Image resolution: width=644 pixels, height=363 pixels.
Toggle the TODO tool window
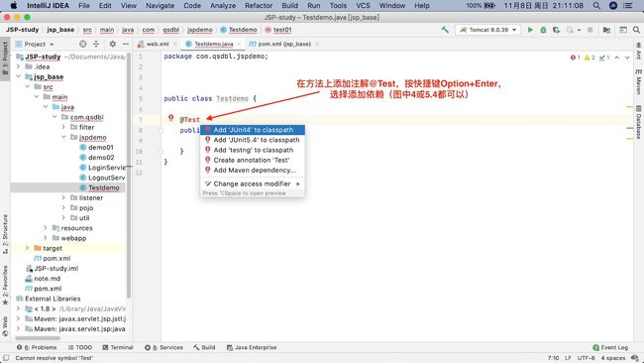pyautogui.click(x=80, y=347)
